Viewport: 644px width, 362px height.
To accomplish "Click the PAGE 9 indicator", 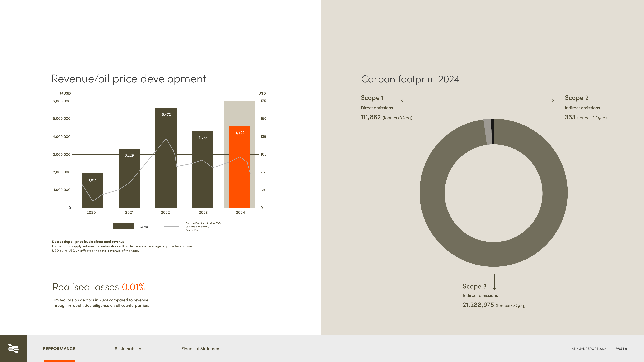I will pos(621,348).
